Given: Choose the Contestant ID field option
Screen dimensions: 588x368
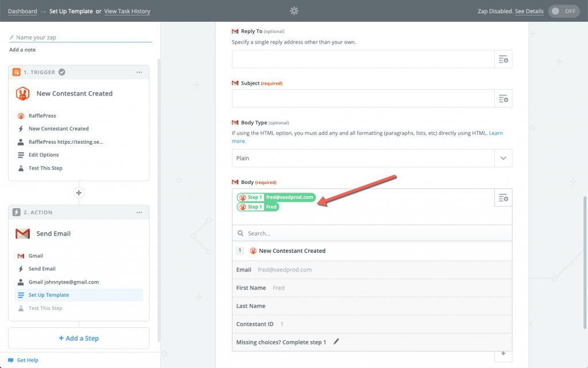Looking at the screenshot, I should 372,324.
